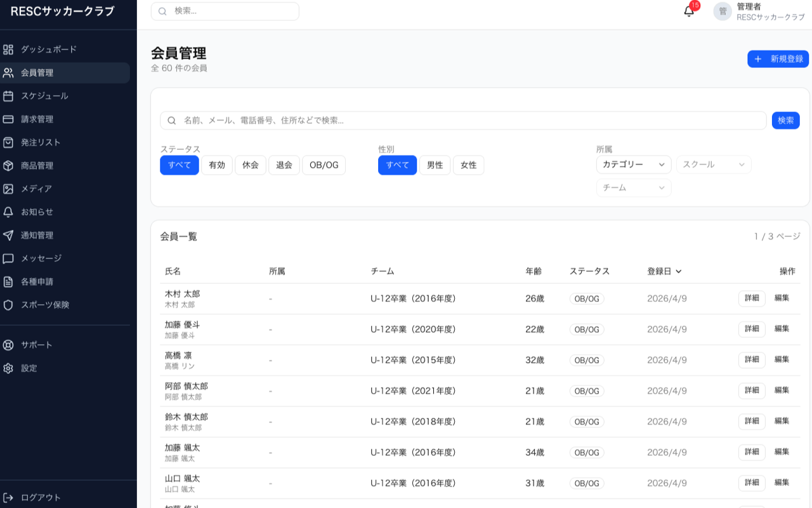812x508 pixels.
Task: Click the logout arrow icon
Action: [8, 497]
